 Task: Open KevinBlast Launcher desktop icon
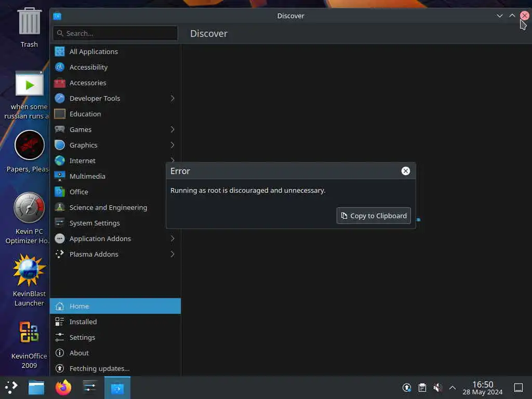(29, 280)
